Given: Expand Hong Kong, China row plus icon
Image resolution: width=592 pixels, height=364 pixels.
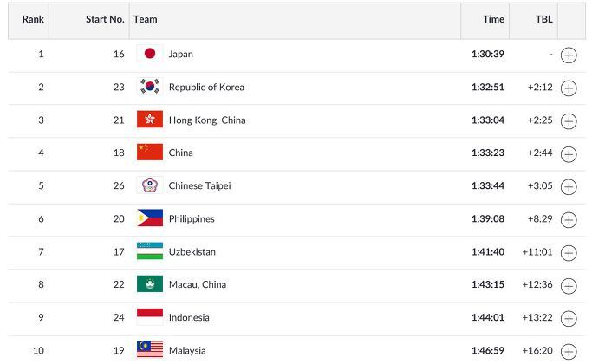Looking at the screenshot, I should [569, 121].
